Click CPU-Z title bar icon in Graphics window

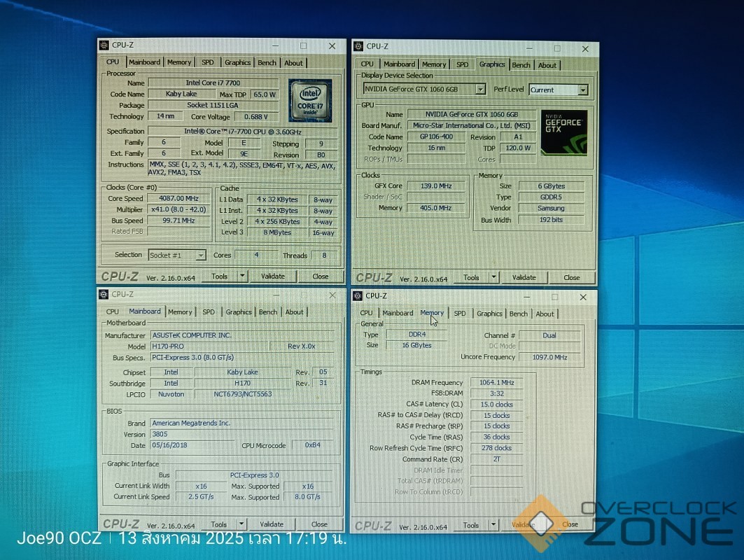(x=358, y=47)
